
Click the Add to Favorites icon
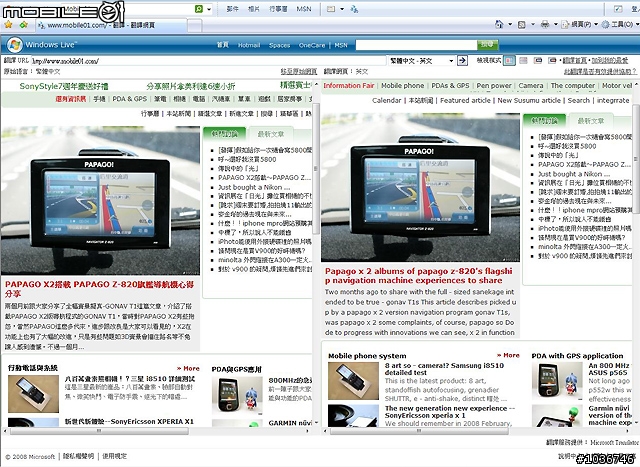coord(24,25)
